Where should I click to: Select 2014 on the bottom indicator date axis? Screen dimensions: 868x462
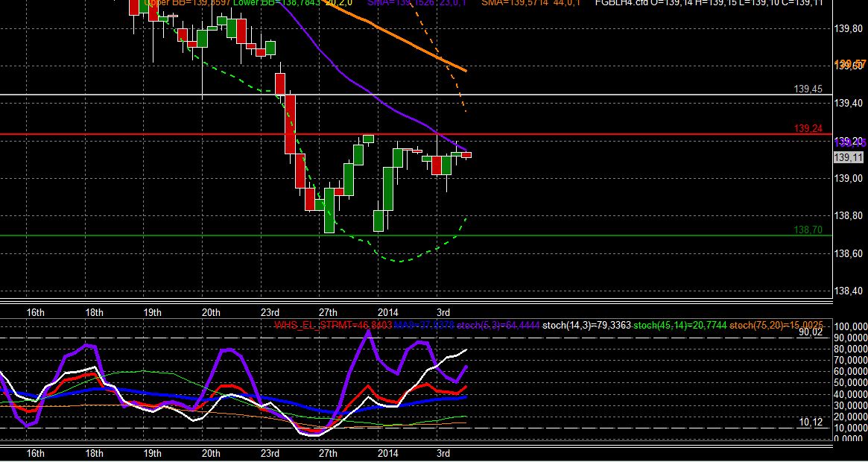[x=387, y=454]
